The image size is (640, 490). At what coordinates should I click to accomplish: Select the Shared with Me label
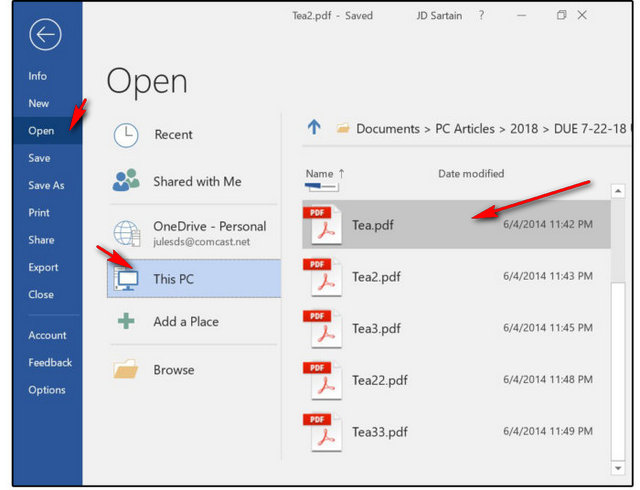click(x=198, y=181)
